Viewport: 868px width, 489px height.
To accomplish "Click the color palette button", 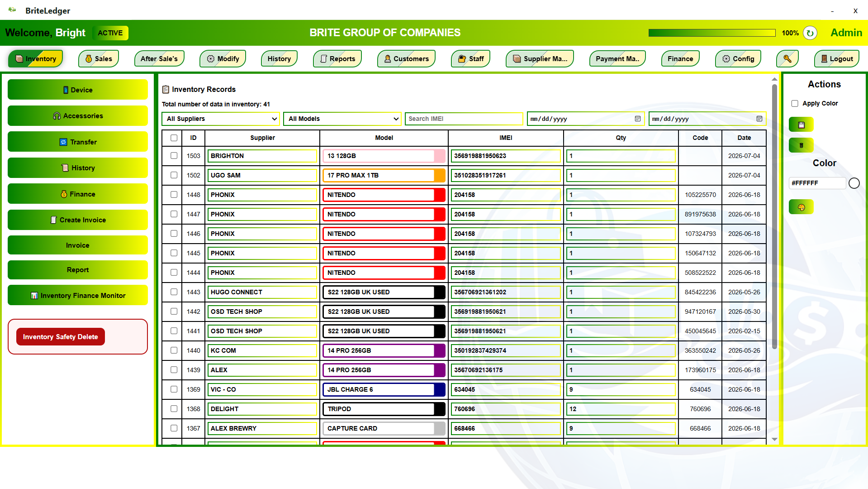I will pyautogui.click(x=801, y=207).
